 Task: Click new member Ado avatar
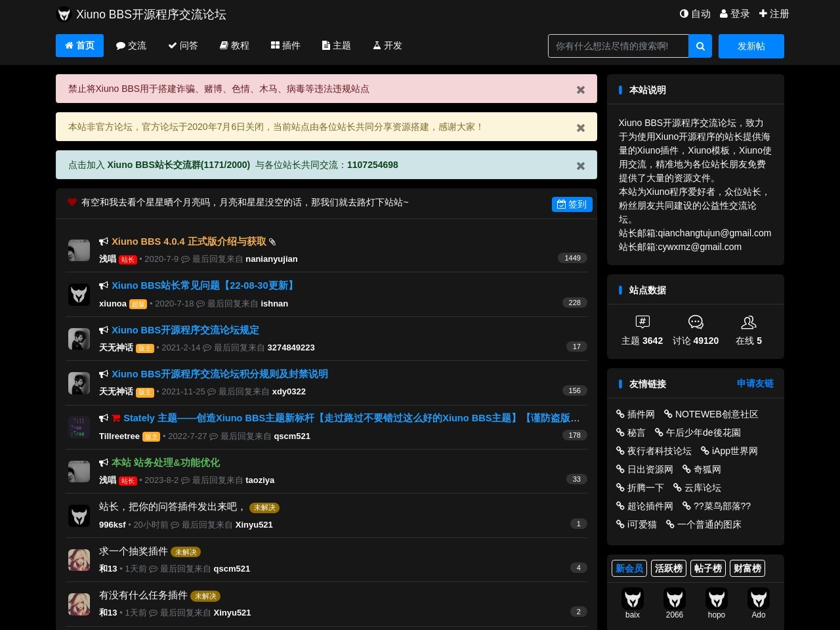pos(759,598)
